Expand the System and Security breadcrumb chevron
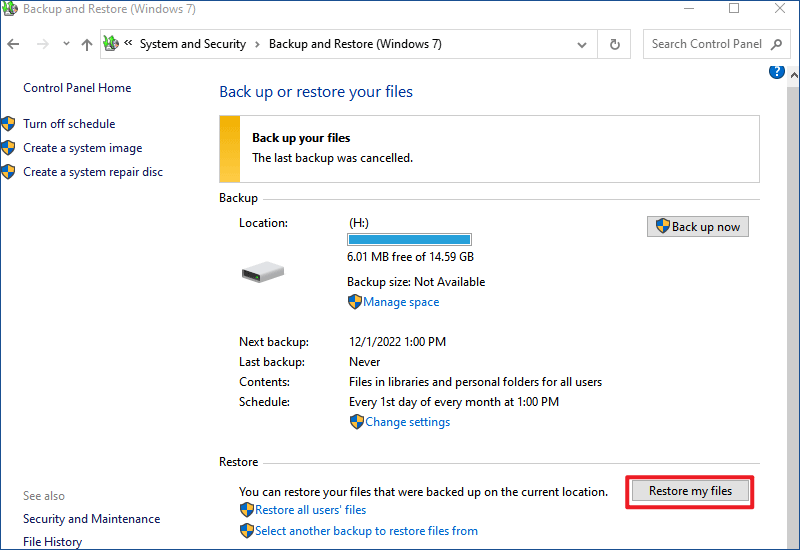This screenshot has width=800, height=550. click(x=258, y=44)
